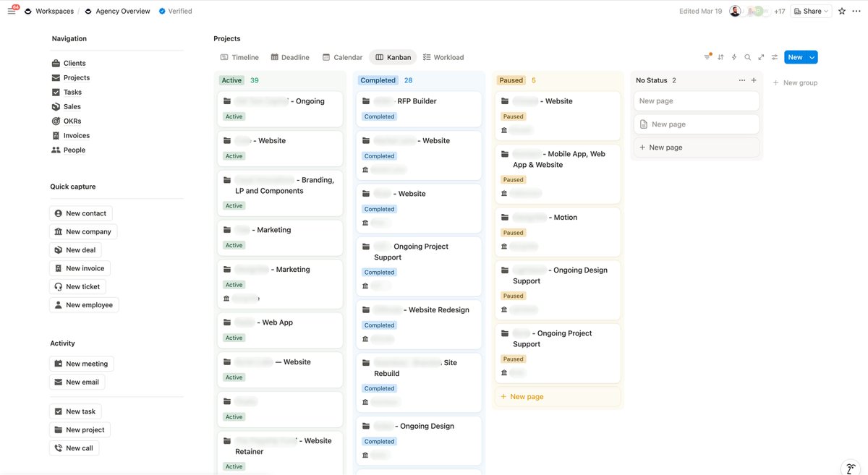The width and height of the screenshot is (868, 475).
Task: Open the Share dropdown
Action: point(811,12)
